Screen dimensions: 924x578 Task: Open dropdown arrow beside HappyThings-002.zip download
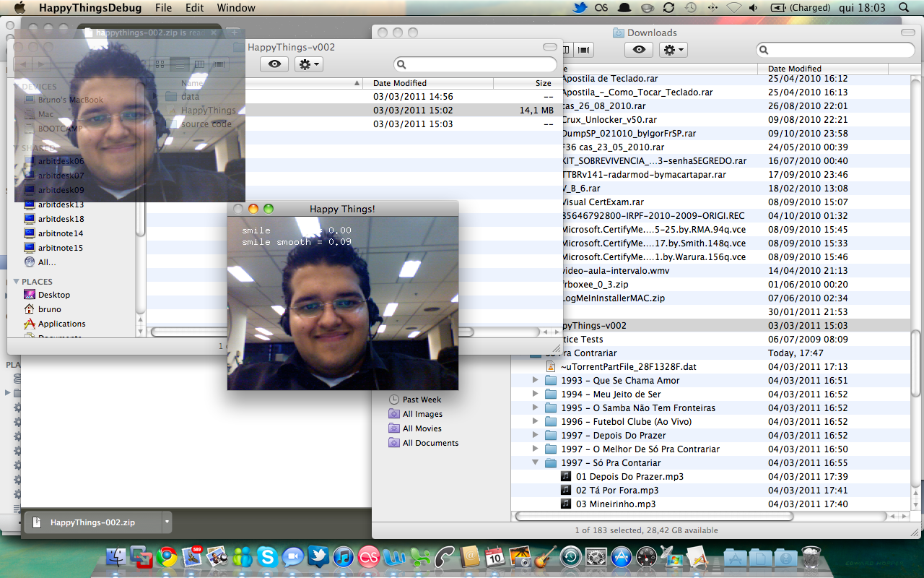(x=167, y=522)
